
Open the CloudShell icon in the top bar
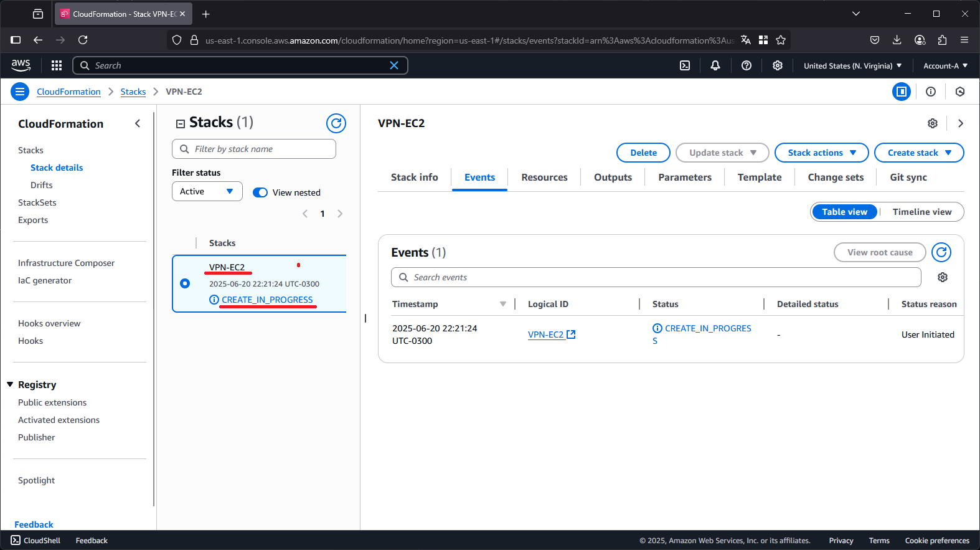[685, 65]
